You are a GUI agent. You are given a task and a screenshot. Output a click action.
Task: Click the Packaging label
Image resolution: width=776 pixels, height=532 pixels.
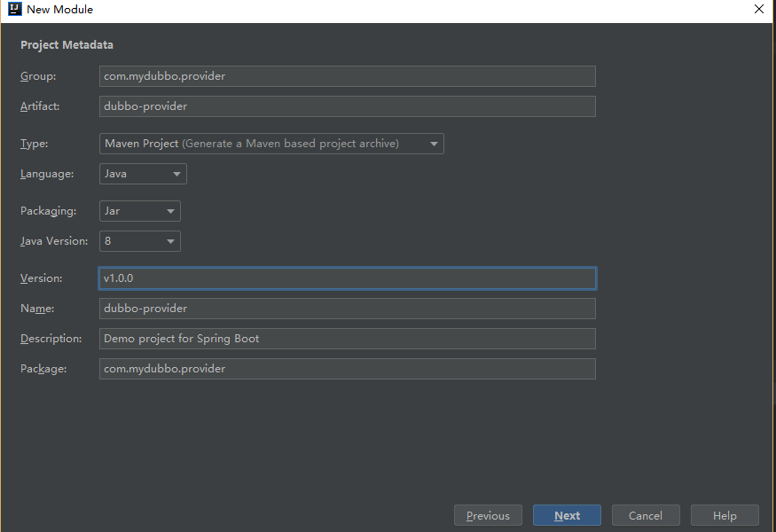coord(49,211)
